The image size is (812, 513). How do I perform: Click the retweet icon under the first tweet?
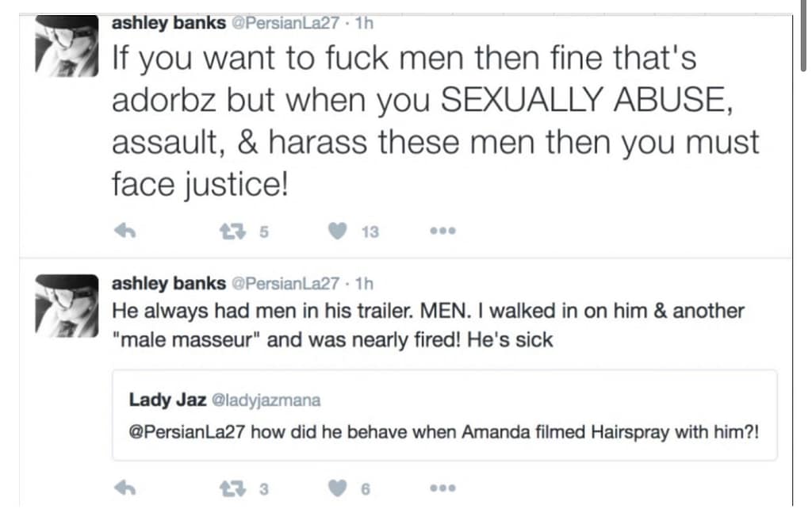tap(232, 230)
